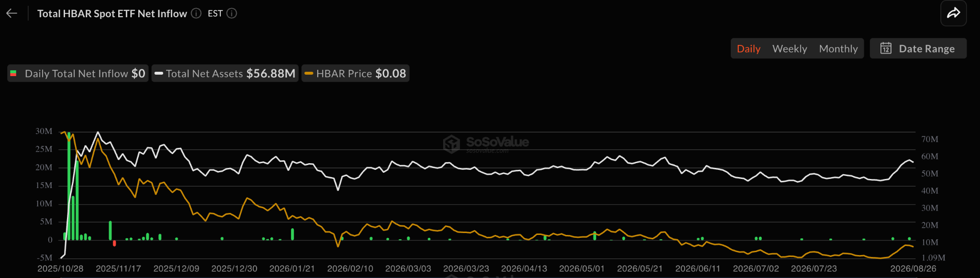The height and width of the screenshot is (278, 980).
Task: Click the back arrow icon
Action: tap(11, 13)
